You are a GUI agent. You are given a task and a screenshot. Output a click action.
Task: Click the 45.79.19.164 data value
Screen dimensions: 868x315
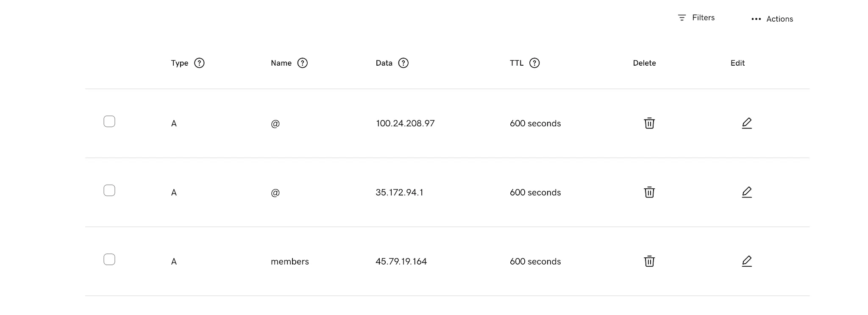(x=401, y=262)
